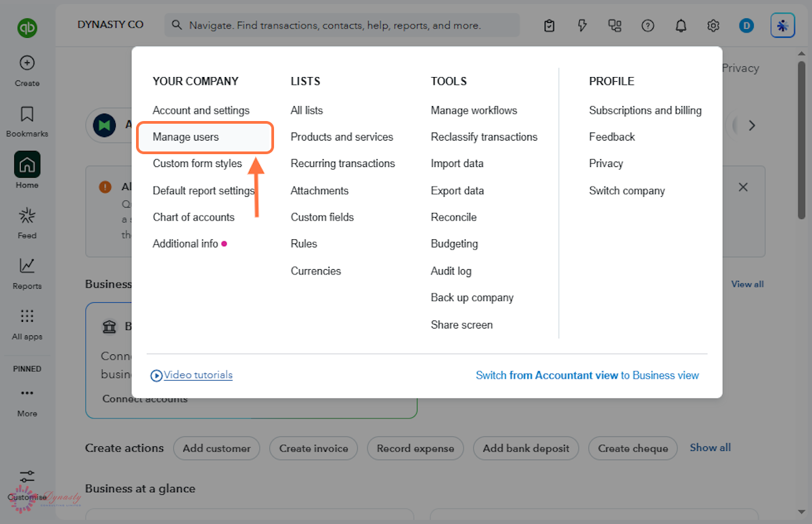Click the Create invoice button
The image size is (812, 524).
pyautogui.click(x=313, y=448)
